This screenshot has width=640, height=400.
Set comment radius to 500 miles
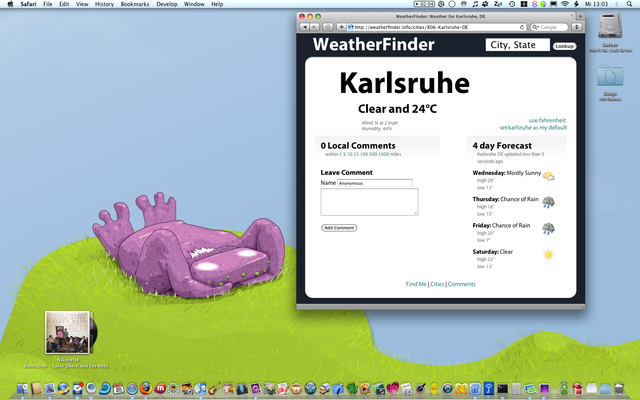point(373,154)
